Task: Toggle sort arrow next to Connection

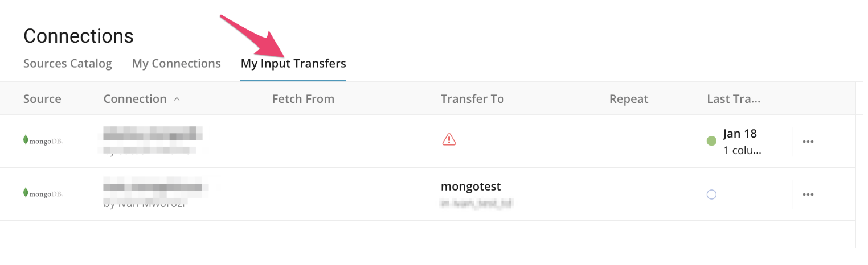Action: point(177,99)
